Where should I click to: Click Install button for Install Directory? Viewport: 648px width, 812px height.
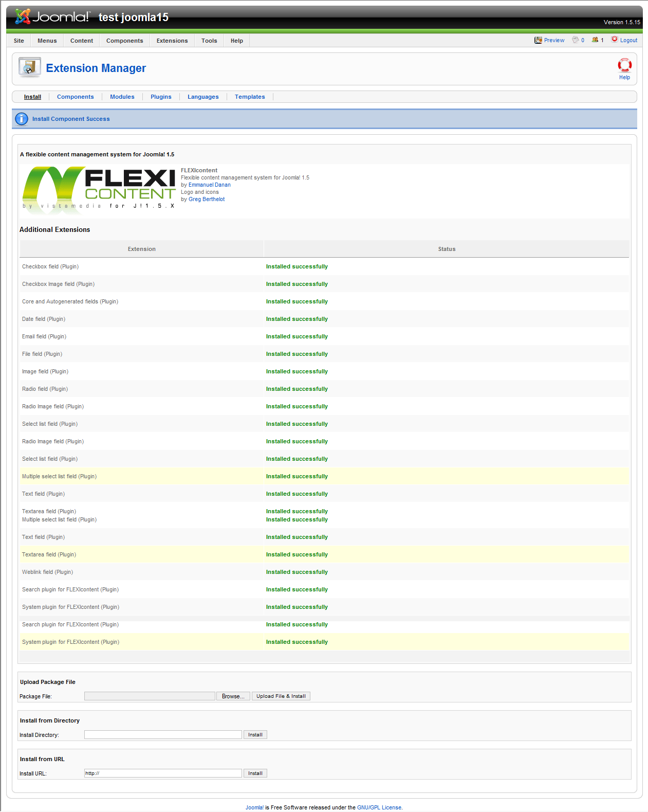255,735
